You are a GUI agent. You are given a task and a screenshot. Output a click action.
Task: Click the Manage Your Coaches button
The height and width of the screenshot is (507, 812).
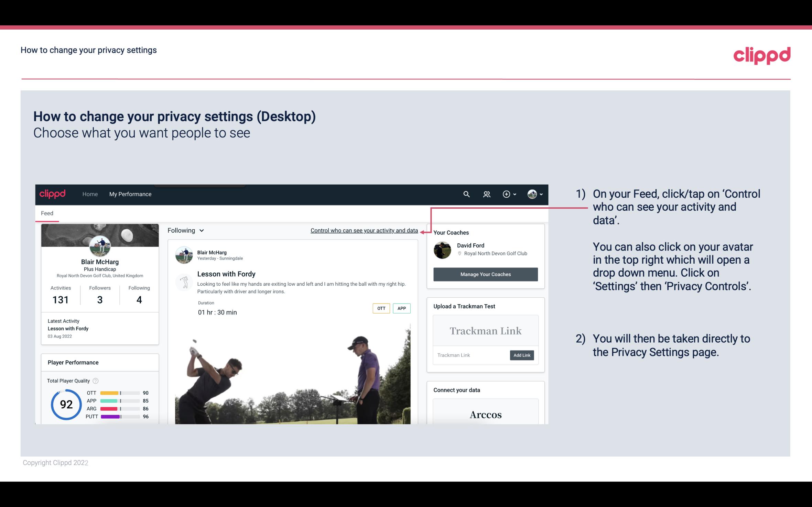486,274
